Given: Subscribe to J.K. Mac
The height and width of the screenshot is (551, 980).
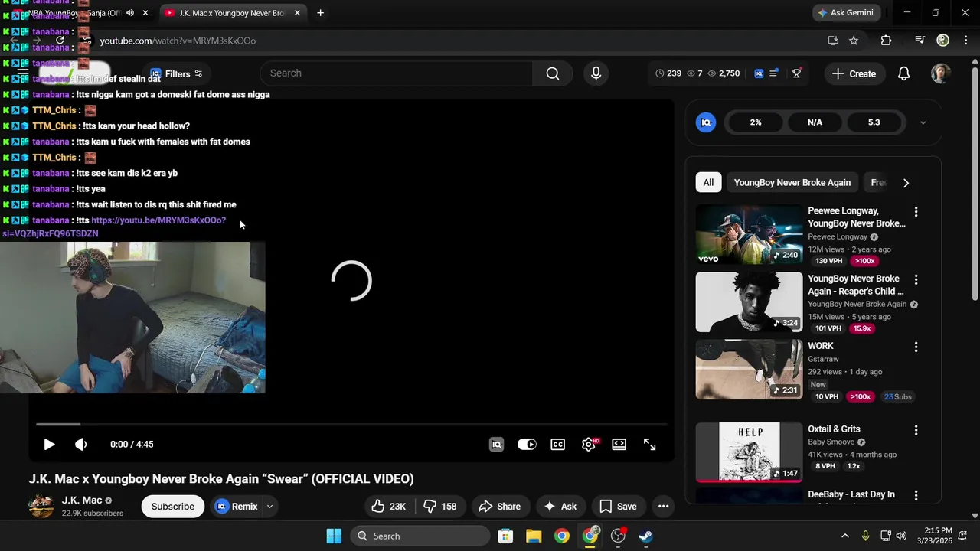Looking at the screenshot, I should pyautogui.click(x=173, y=507).
